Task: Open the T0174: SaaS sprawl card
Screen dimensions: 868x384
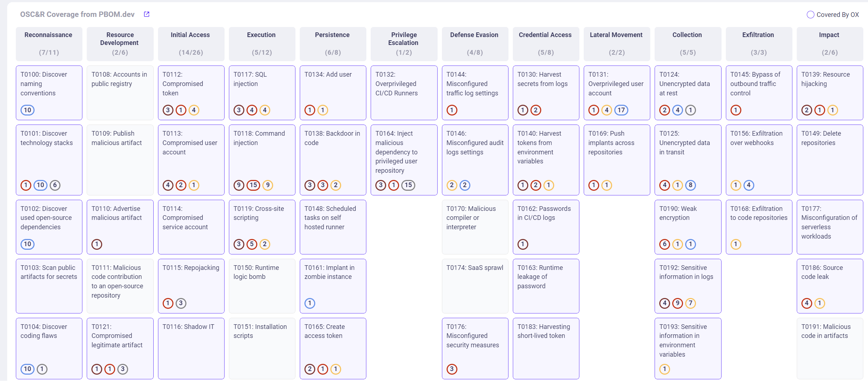Action: tap(475, 286)
